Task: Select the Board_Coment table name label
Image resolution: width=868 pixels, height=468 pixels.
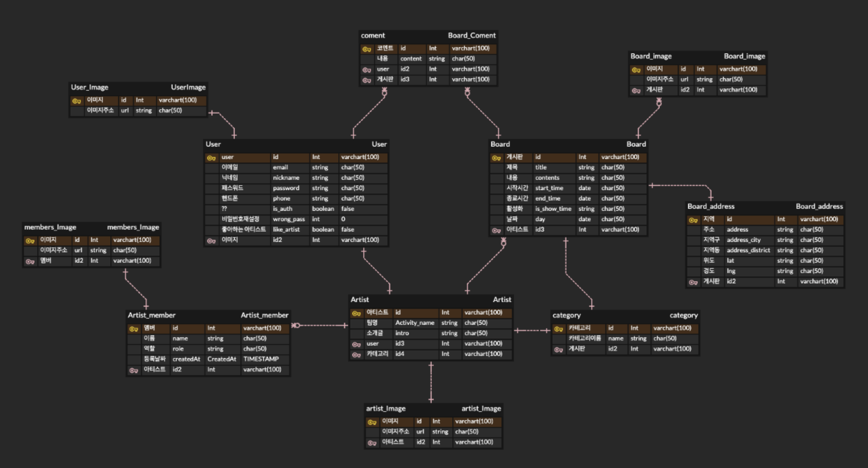Action: [x=471, y=35]
